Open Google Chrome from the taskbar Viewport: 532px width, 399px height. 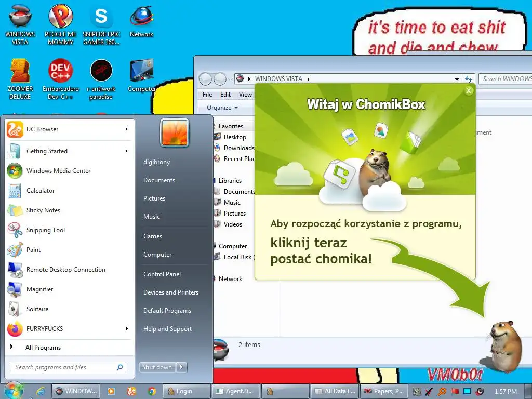point(152,391)
